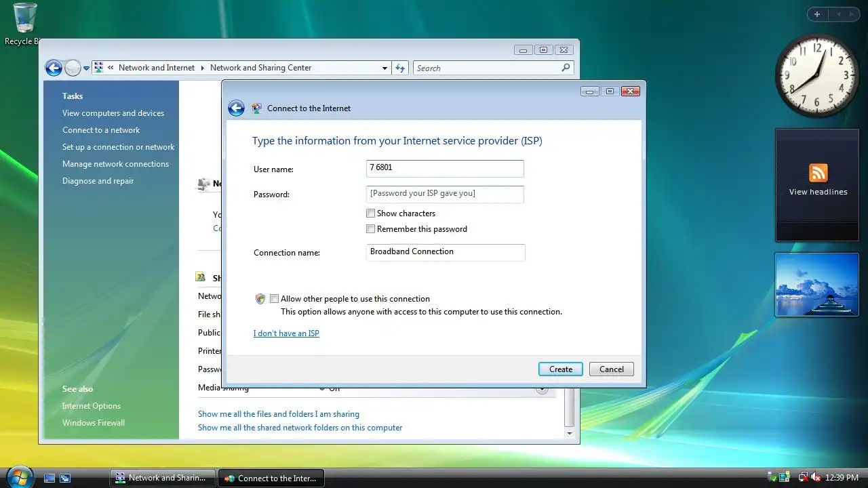The image size is (868, 488).
Task: Click the sidebar previous gadgets arrow
Action: [x=838, y=14]
